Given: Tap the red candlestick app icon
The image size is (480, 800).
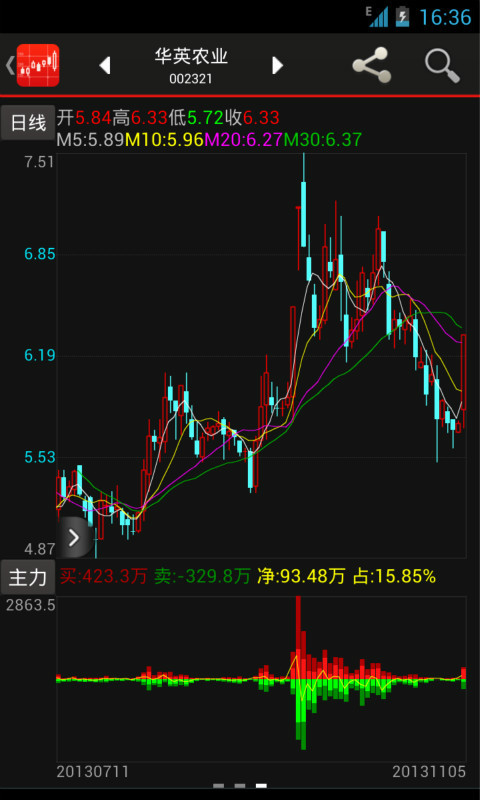Looking at the screenshot, I should pyautogui.click(x=38, y=65).
